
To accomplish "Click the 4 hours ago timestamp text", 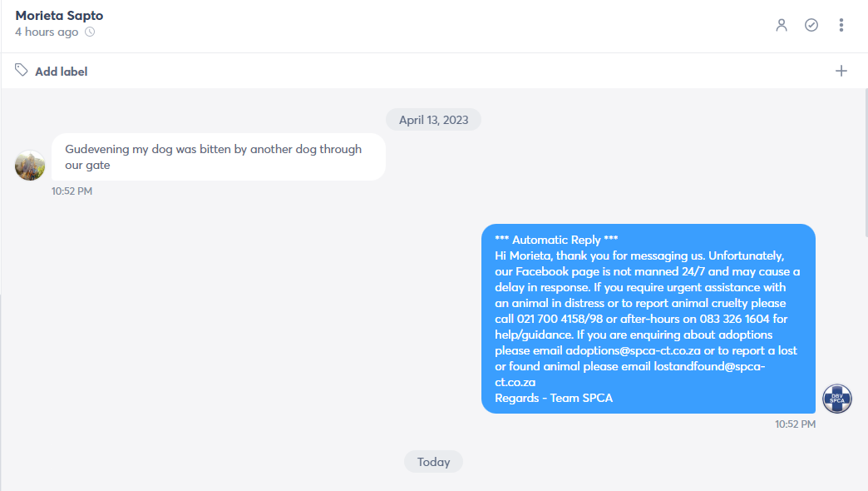I will [47, 32].
